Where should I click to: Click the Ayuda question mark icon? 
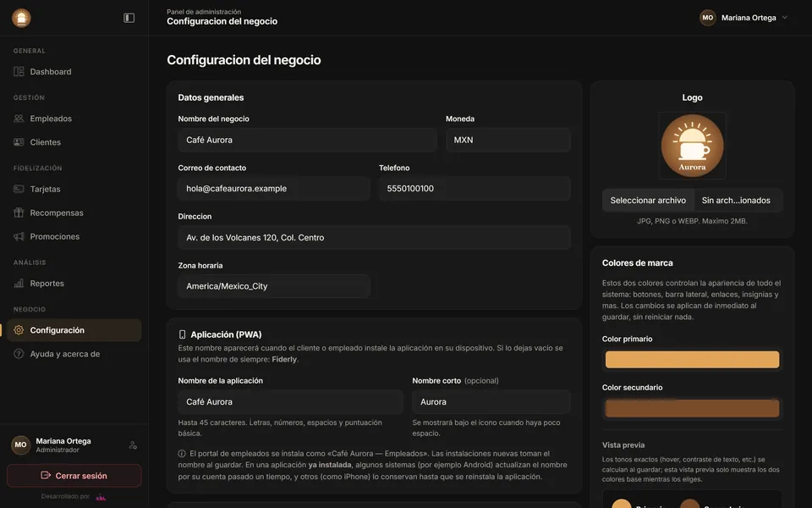(19, 354)
